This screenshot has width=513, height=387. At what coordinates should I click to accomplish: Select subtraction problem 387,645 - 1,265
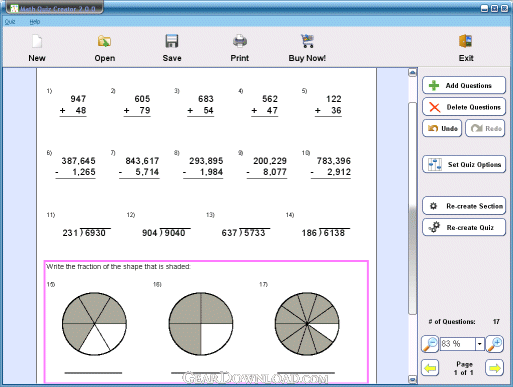click(x=75, y=167)
